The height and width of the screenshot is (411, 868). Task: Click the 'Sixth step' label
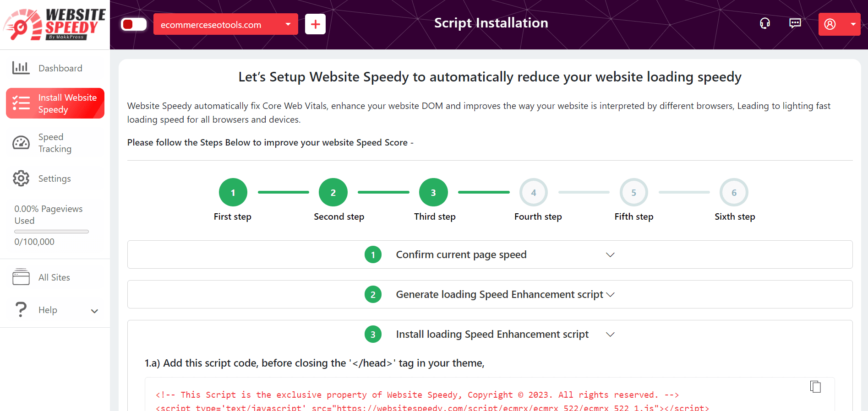pyautogui.click(x=735, y=216)
